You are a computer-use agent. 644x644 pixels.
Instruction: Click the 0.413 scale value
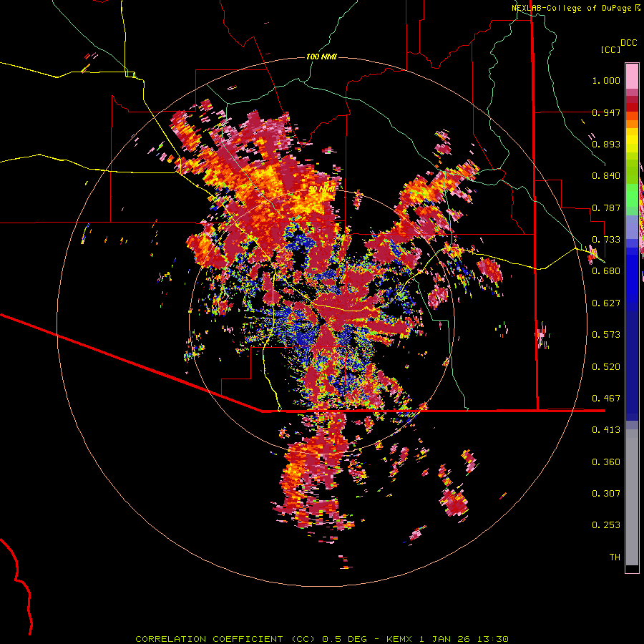(606, 430)
